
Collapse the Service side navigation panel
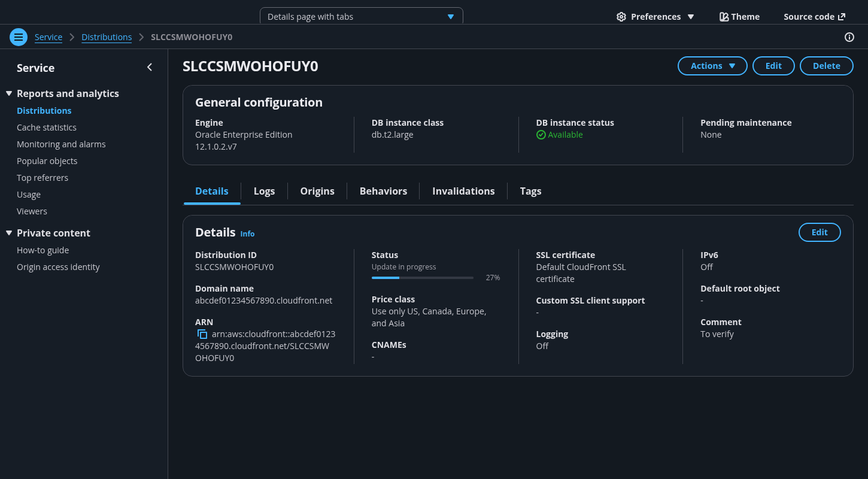click(150, 68)
